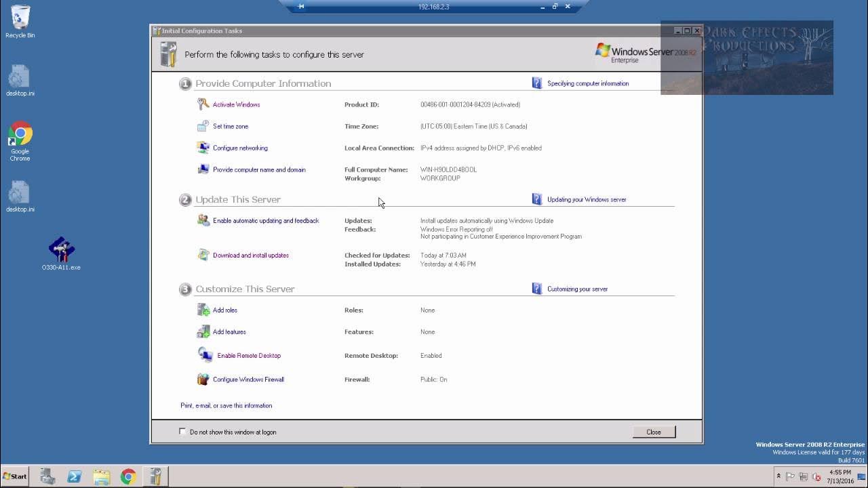Open the Enable Remote Desktop link
This screenshot has height=488, width=868.
pyautogui.click(x=249, y=355)
